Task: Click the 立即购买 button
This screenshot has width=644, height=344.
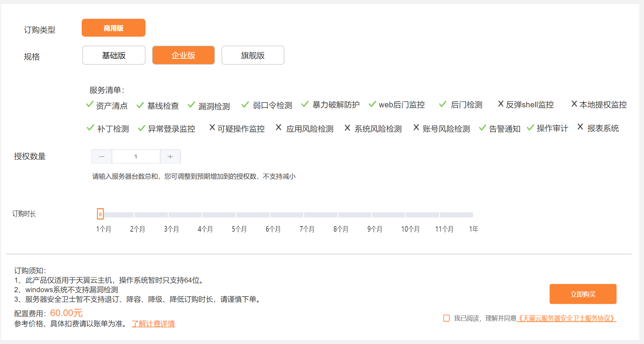Action: pyautogui.click(x=583, y=294)
